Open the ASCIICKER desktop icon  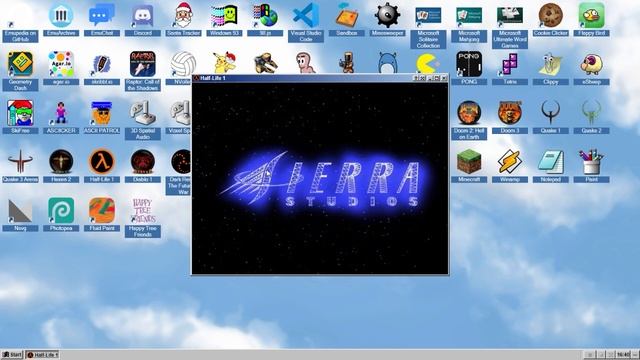tap(61, 116)
